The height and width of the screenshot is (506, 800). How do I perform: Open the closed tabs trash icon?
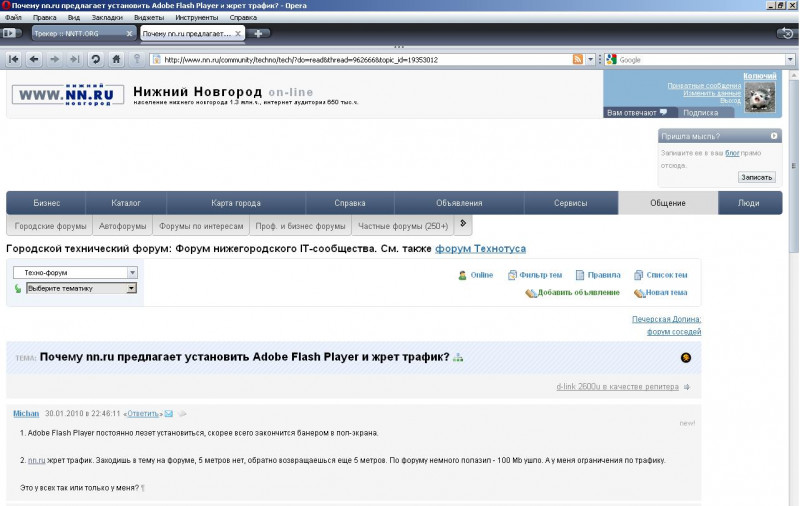point(786,34)
